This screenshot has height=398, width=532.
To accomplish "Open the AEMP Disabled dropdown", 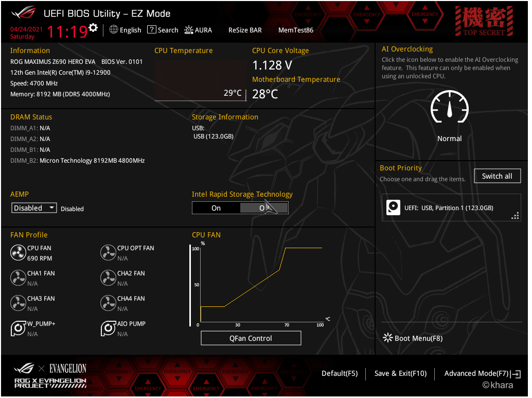I will coord(34,208).
